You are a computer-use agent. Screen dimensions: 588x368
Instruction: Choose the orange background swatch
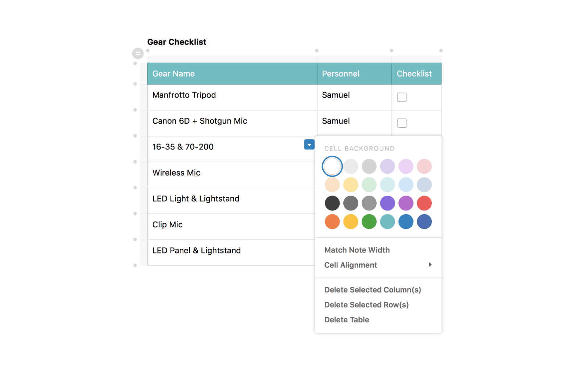coord(332,222)
